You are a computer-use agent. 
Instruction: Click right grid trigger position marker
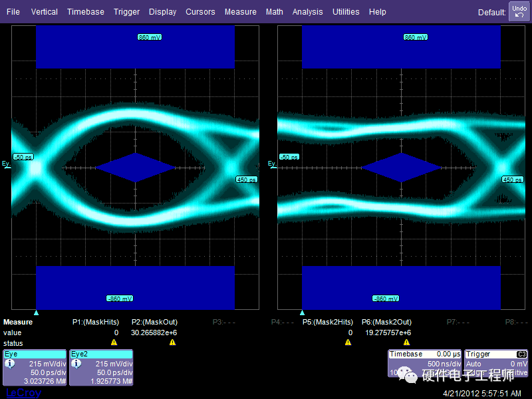pos(303,313)
